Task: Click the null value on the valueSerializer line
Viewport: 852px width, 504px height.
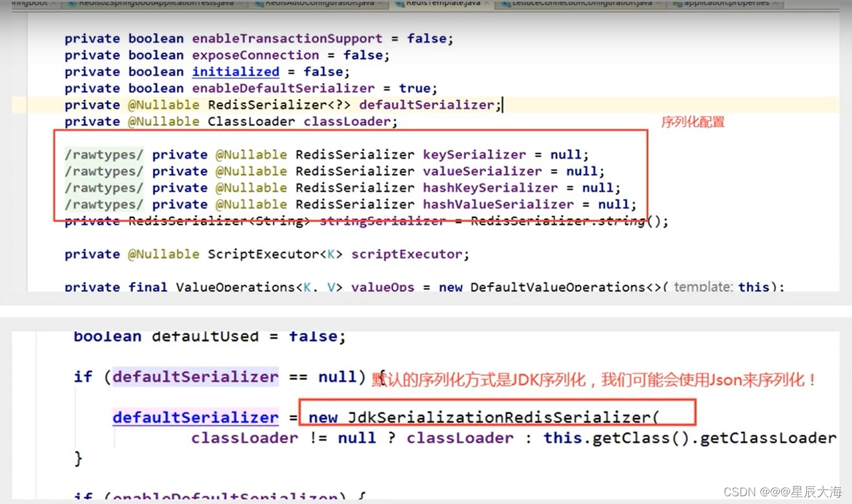Action: point(582,172)
